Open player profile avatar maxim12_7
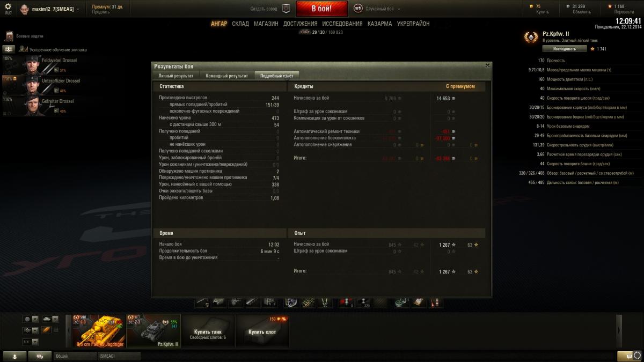The width and height of the screenshot is (644, 362). point(24,9)
